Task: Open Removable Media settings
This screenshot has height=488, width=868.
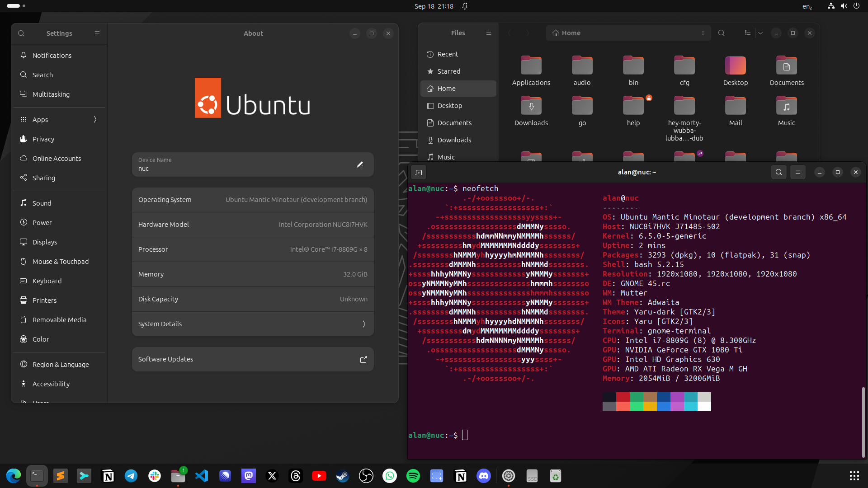Action: point(59,320)
